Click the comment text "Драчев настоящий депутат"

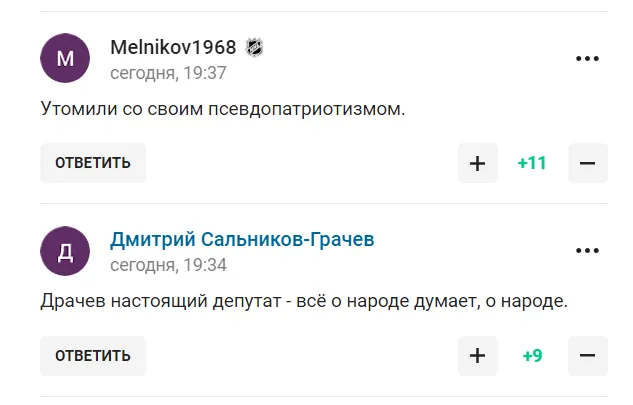coord(304,300)
